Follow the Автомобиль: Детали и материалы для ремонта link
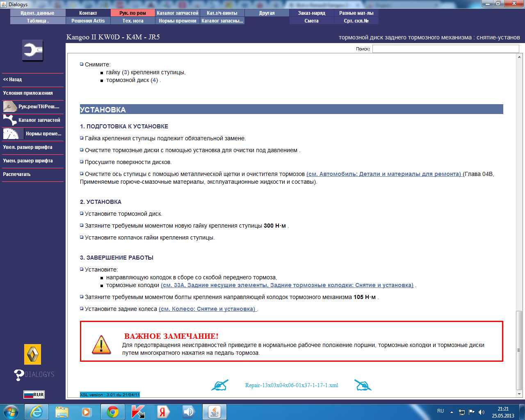525x420 pixels. (384, 174)
